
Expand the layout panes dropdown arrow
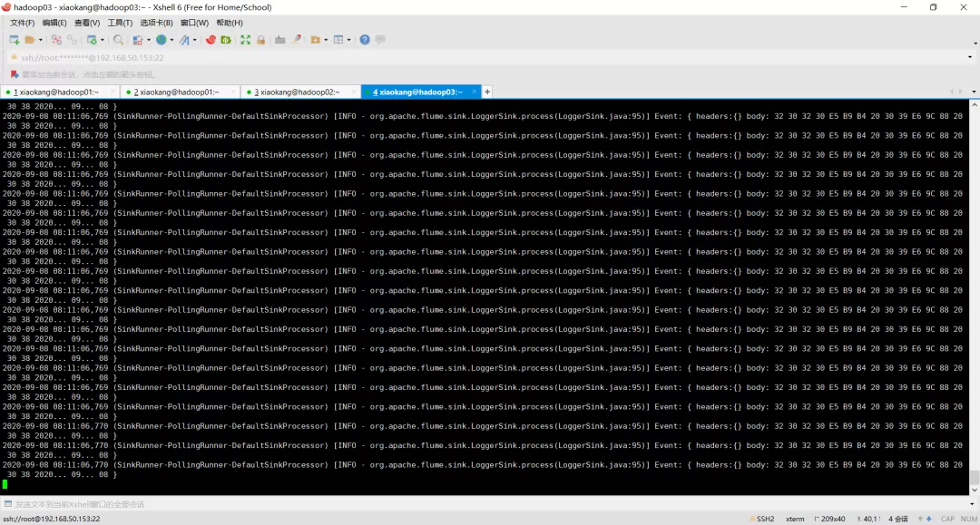point(349,40)
